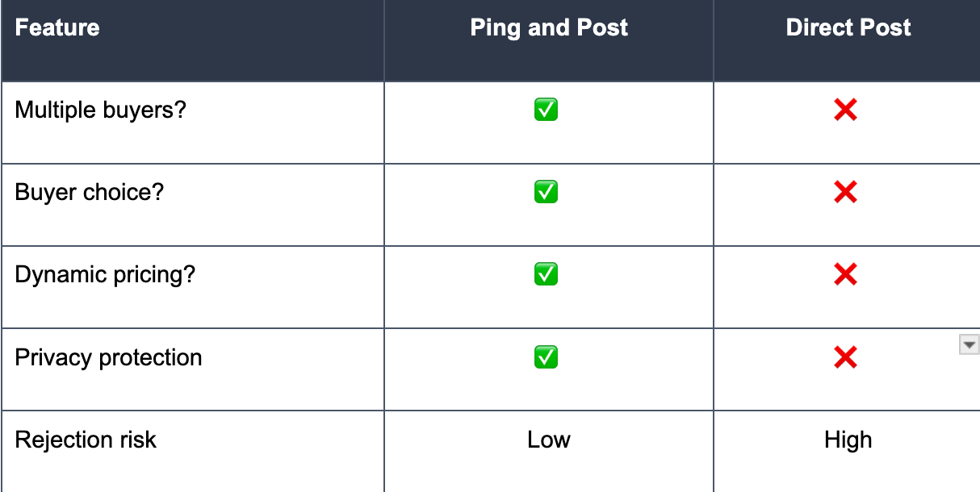Viewport: 980px width, 492px height.
Task: Click the Multiple buyers? cell
Action: click(x=192, y=123)
